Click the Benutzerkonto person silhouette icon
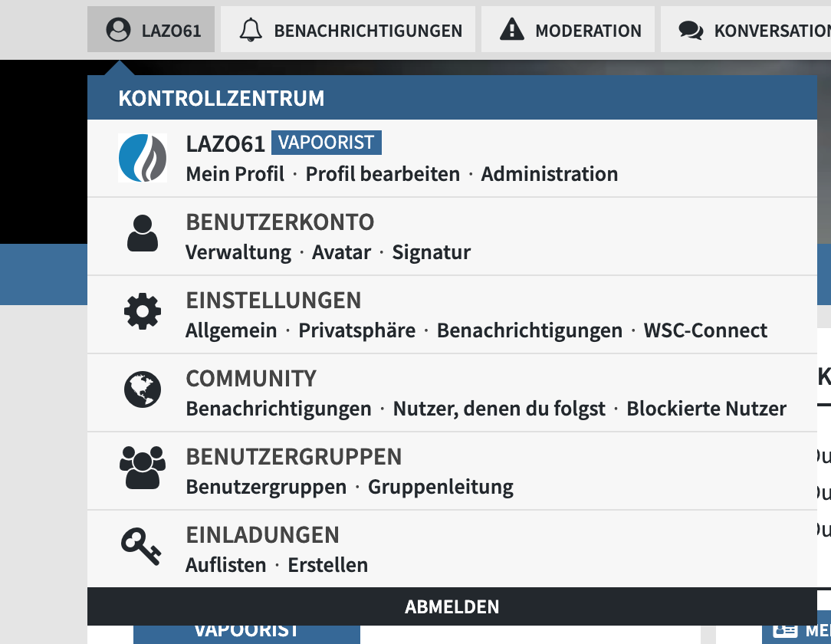This screenshot has width=831, height=644. pyautogui.click(x=143, y=234)
